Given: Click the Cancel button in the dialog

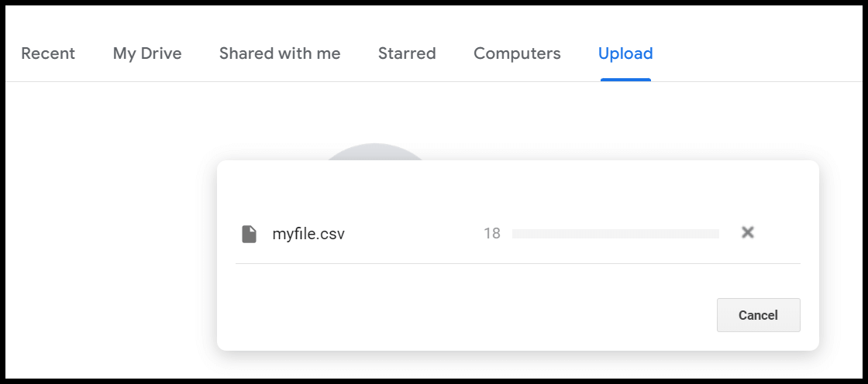Looking at the screenshot, I should [759, 315].
